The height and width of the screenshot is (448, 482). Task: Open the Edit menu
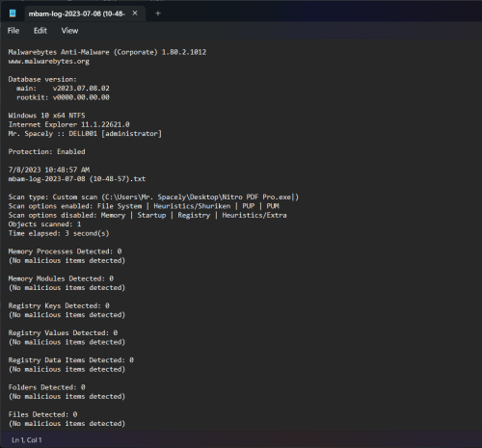(40, 31)
